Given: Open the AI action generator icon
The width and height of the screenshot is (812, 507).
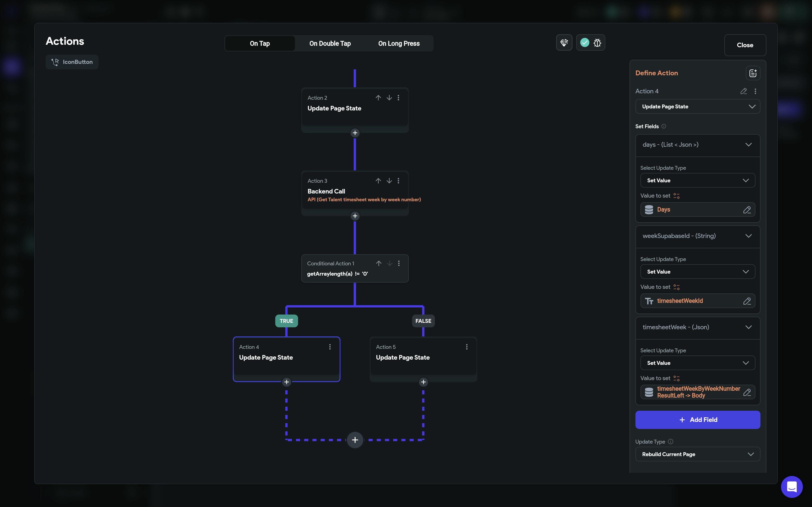Looking at the screenshot, I should pos(564,43).
